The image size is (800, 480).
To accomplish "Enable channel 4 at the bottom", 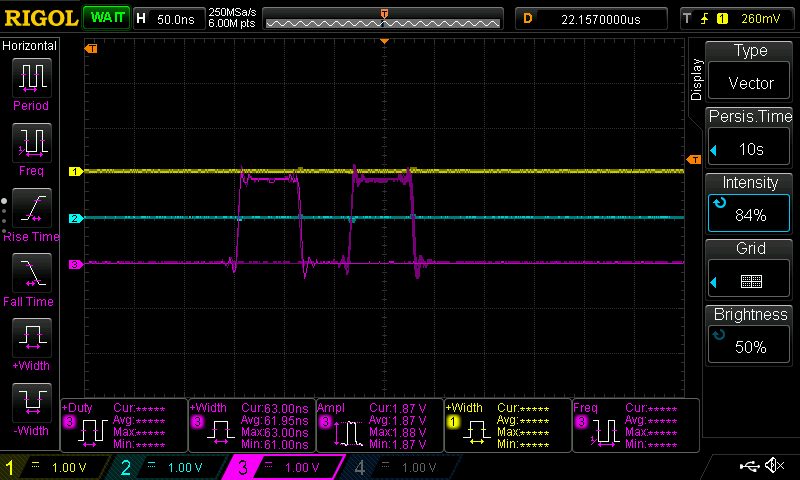I will point(398,467).
